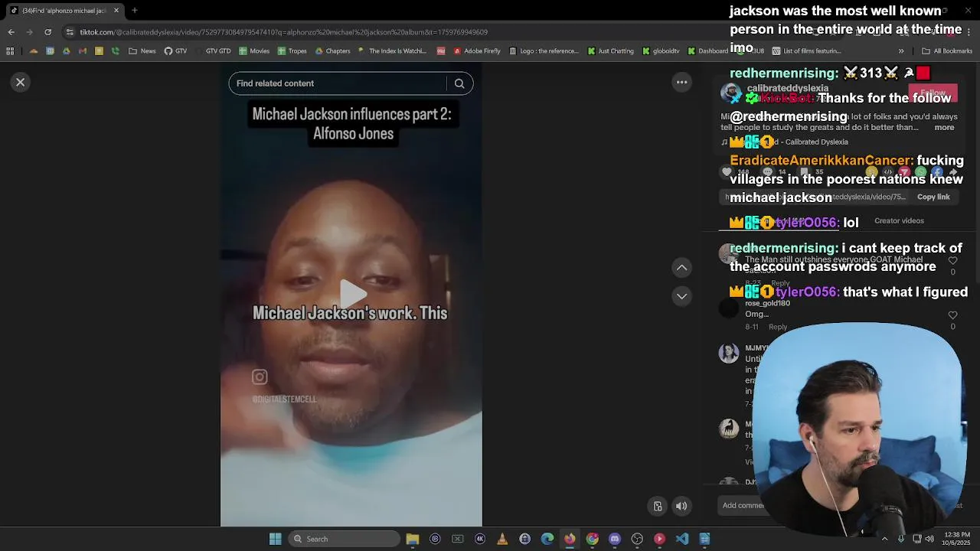
Task: Open OBS Studio from taskbar
Action: [x=637, y=539]
